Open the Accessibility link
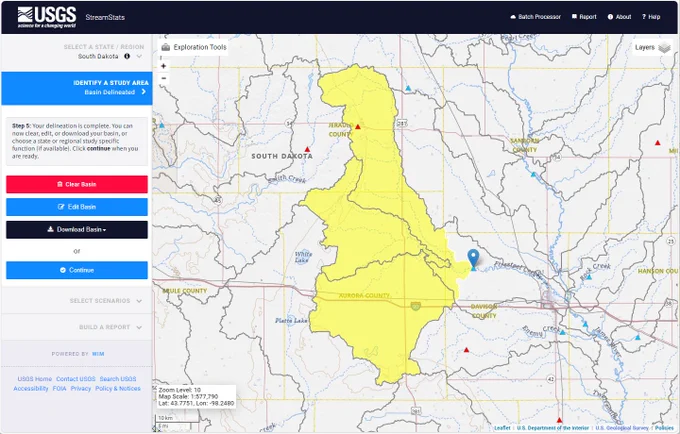The height and width of the screenshot is (434, 680). (x=31, y=388)
